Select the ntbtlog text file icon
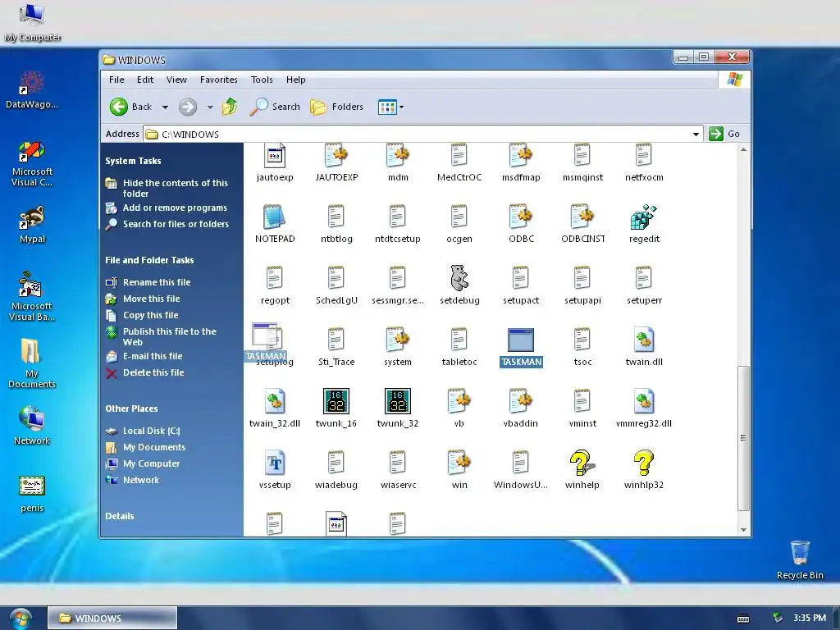The height and width of the screenshot is (630, 840). tap(336, 217)
